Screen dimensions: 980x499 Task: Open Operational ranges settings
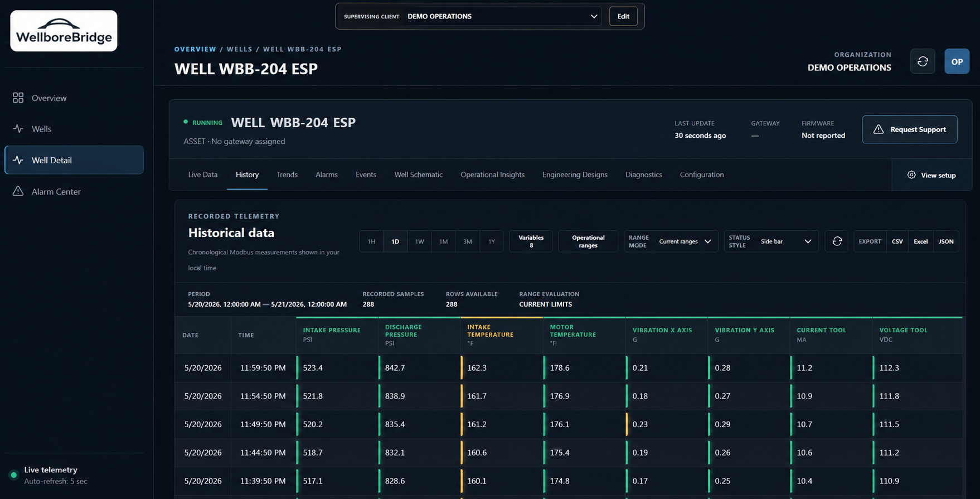click(588, 241)
